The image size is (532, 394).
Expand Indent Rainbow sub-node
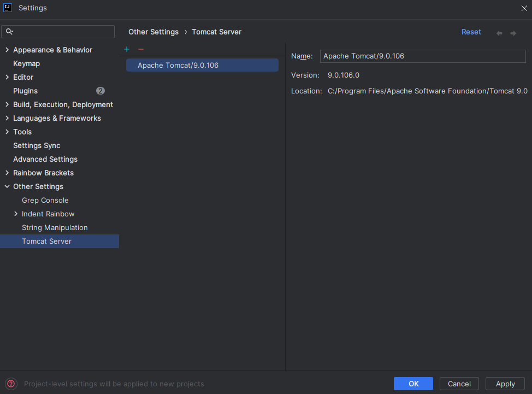pos(16,214)
